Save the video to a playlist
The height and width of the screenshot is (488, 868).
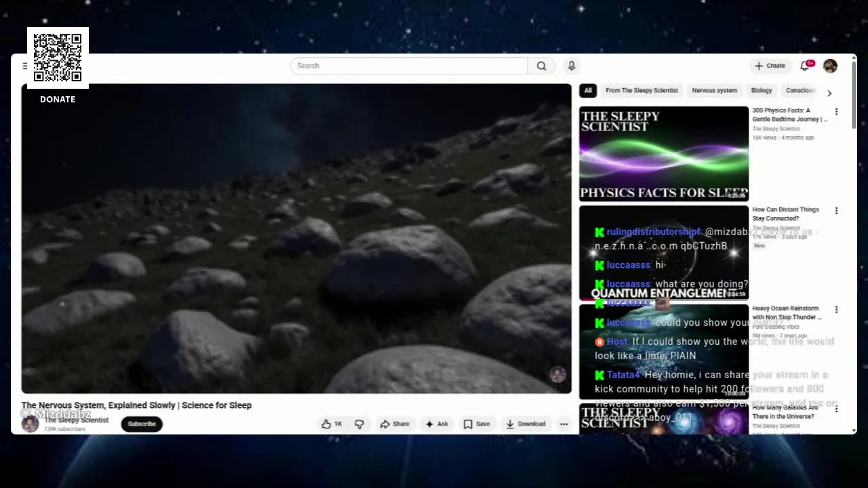point(477,424)
